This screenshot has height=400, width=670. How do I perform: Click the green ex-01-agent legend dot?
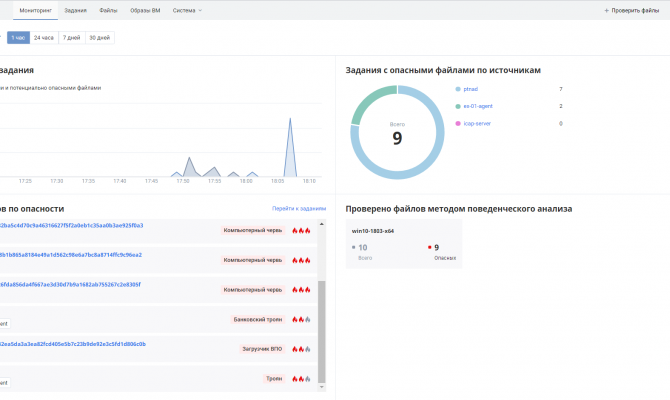(x=457, y=106)
